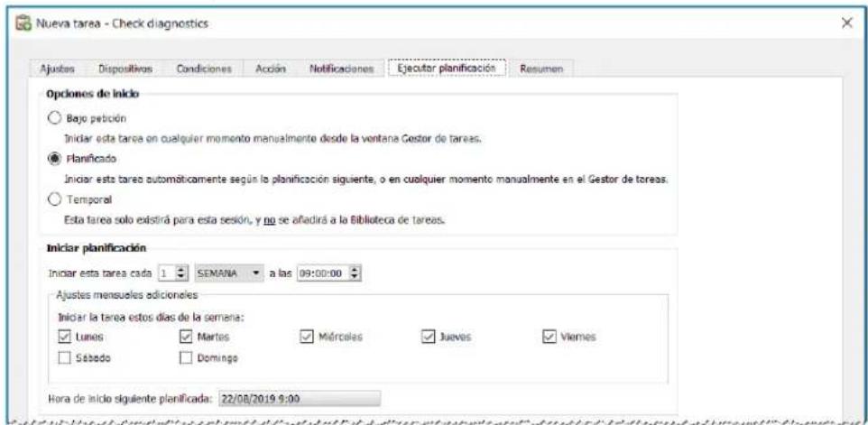Click the Temporal description about Biblioteca de tareas
Image resolution: width=868 pixels, height=425 pixels.
[x=254, y=219]
